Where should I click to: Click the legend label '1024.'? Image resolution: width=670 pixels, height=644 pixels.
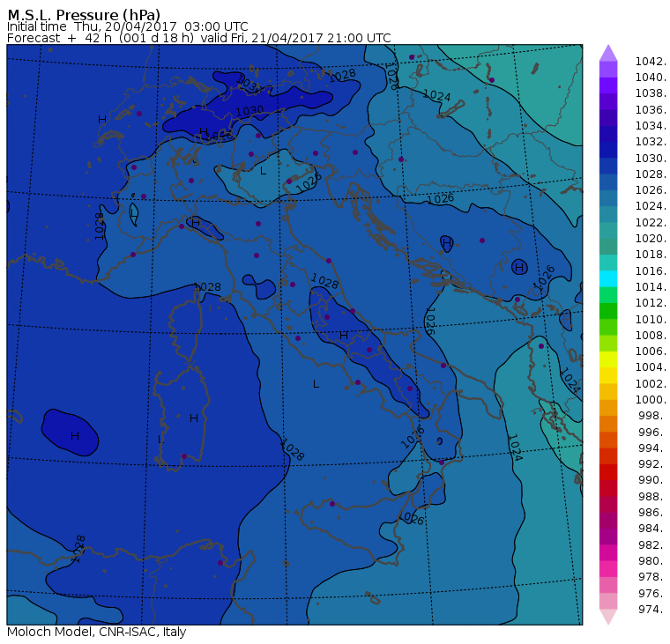[x=651, y=206]
